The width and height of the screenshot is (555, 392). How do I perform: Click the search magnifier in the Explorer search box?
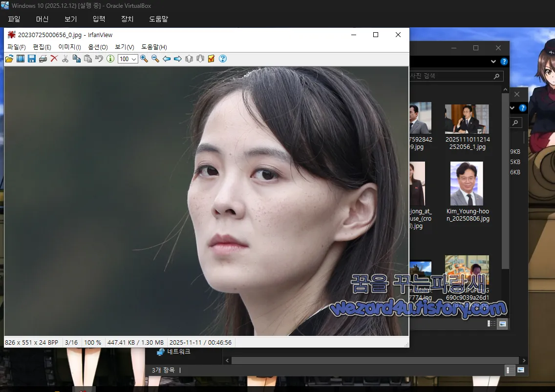point(496,76)
